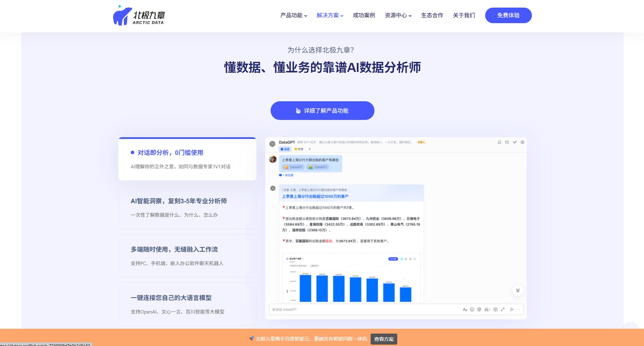Click the 免费体验 button
Screen dimensions: 644x346
[508, 15]
